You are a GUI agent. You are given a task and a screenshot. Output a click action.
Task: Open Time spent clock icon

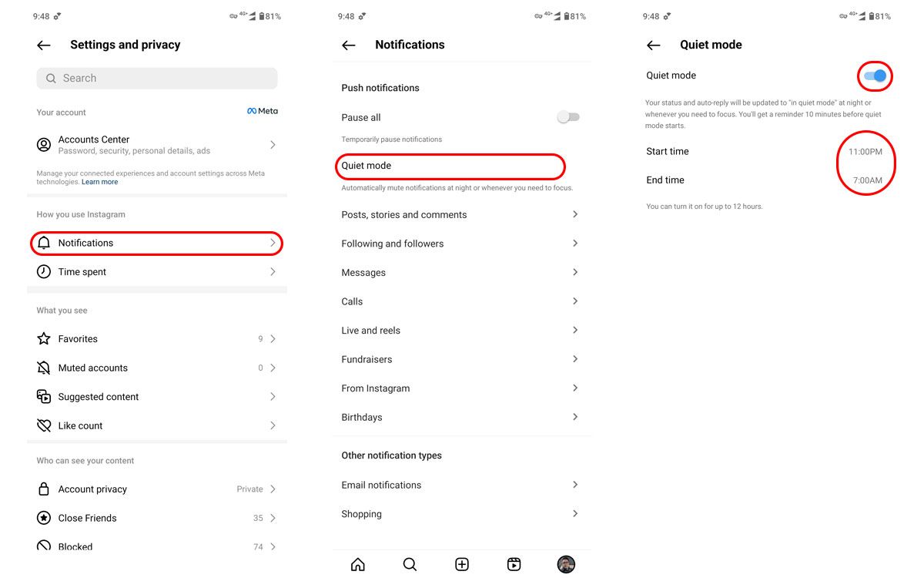point(44,272)
